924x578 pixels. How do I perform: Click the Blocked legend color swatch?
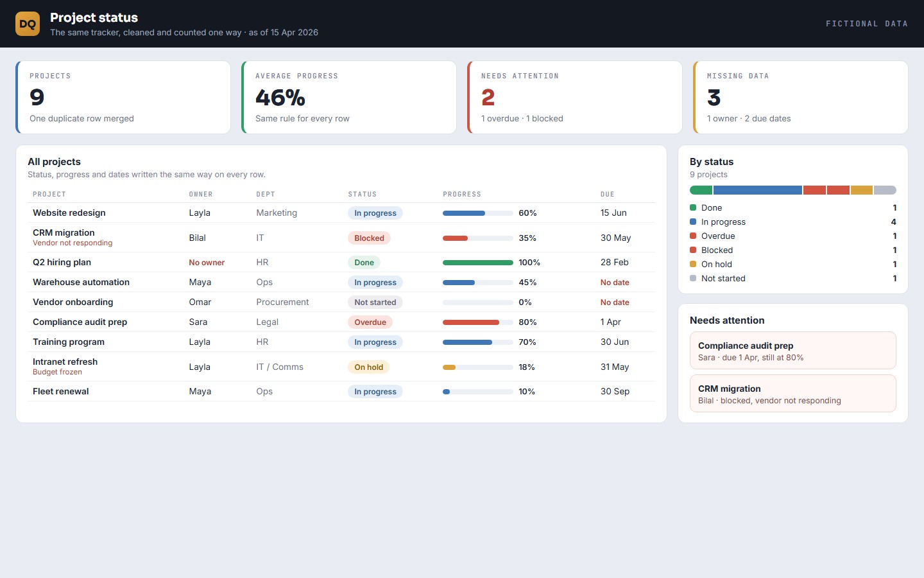pyautogui.click(x=693, y=250)
